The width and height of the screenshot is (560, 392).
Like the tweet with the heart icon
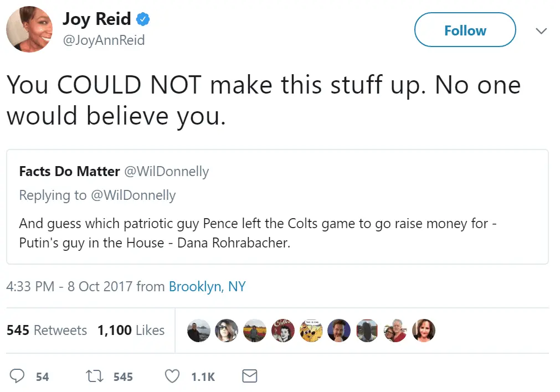(172, 376)
